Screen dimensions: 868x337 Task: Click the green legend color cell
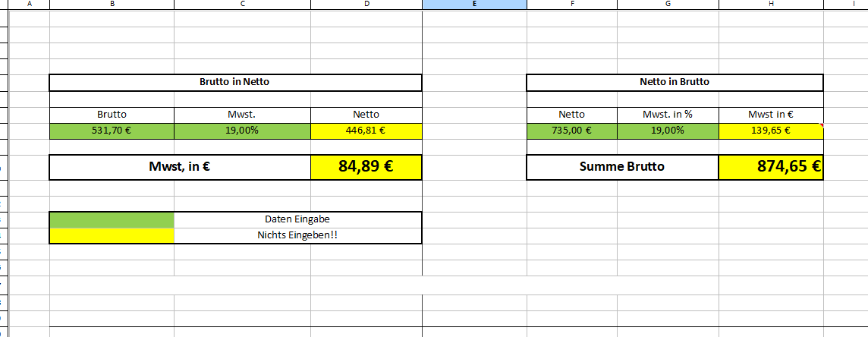[x=112, y=219]
